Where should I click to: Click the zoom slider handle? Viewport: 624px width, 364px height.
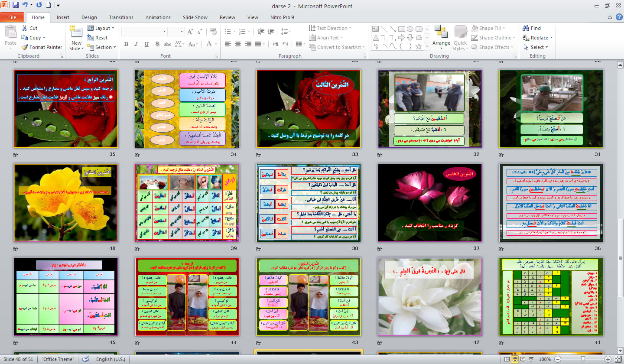[583, 359]
